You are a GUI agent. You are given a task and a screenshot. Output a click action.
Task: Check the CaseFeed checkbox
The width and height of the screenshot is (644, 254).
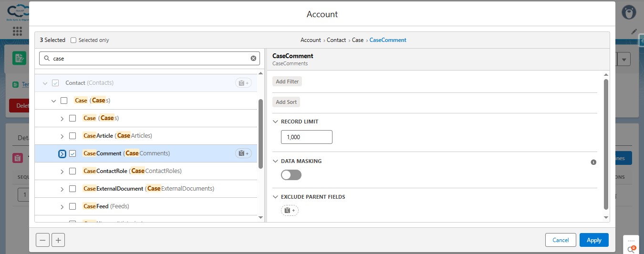[73, 206]
